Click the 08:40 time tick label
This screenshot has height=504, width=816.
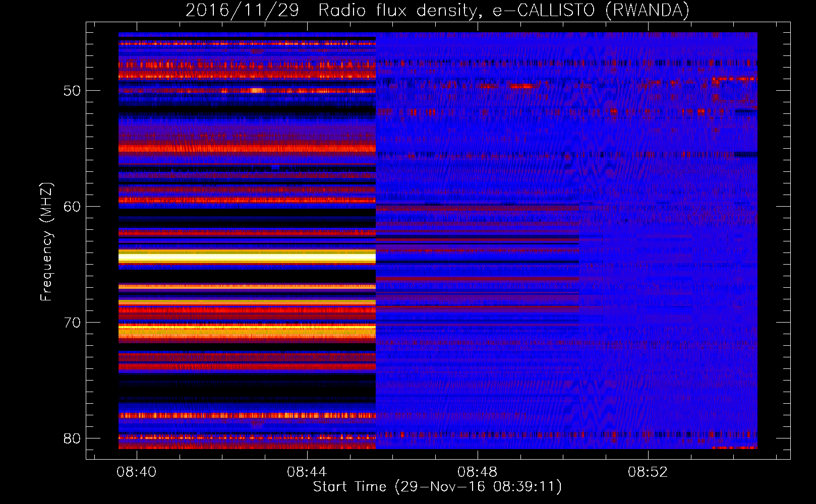136,472
